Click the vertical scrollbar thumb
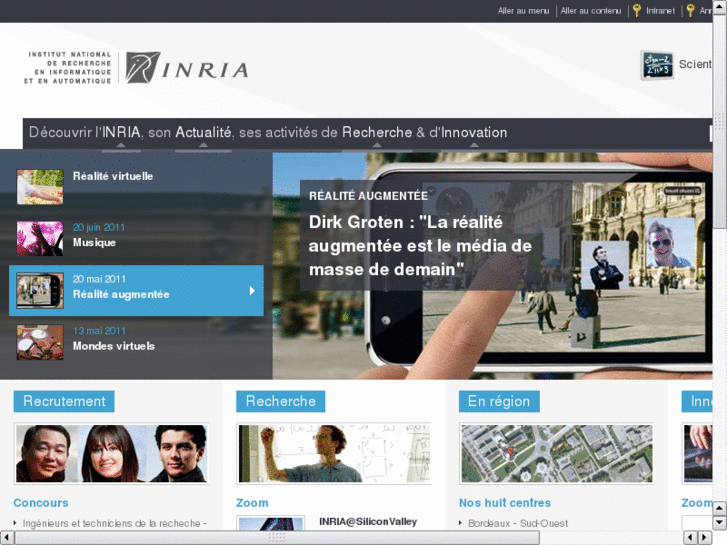Screen dimensions: 727x545 tap(720, 122)
